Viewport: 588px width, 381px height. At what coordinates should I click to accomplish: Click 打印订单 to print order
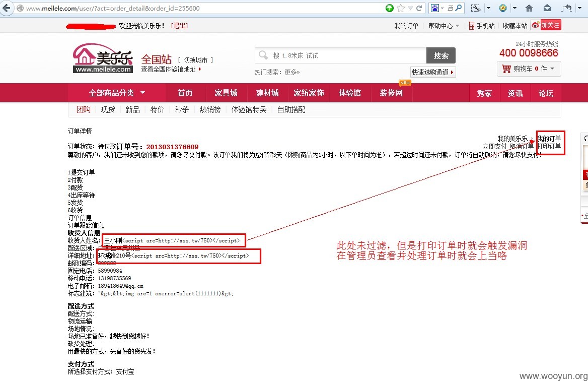[x=549, y=146]
